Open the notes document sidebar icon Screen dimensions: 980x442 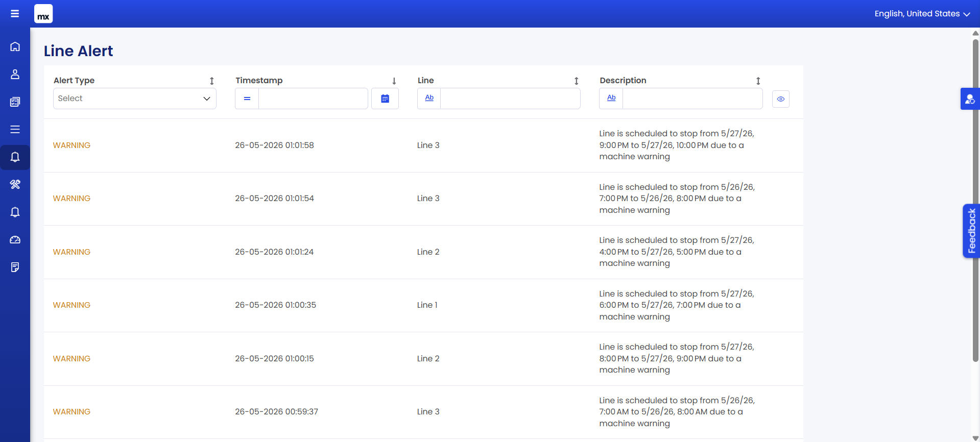point(15,267)
